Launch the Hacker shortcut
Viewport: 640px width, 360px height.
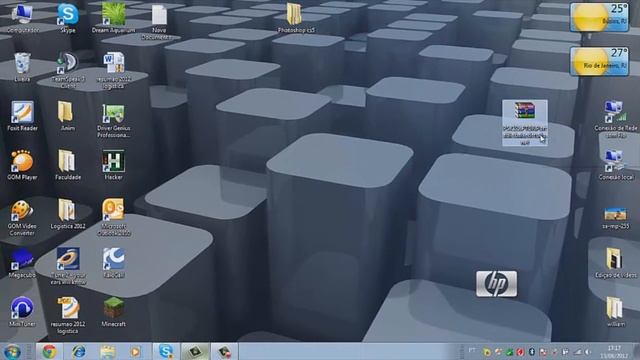point(113,165)
